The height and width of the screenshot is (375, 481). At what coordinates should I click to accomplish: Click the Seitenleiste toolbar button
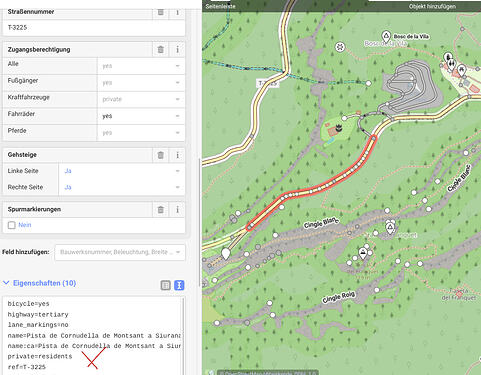coord(220,6)
